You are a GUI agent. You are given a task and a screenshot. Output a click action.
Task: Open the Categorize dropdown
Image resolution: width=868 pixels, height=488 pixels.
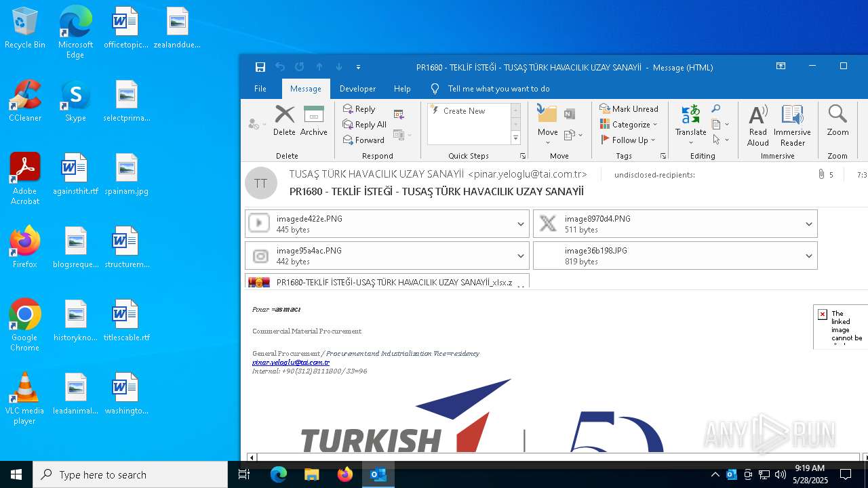point(629,125)
